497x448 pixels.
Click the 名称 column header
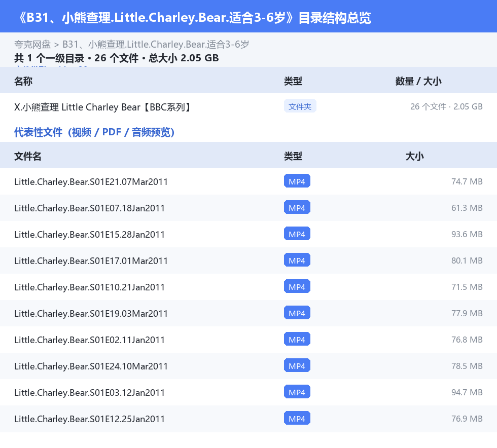click(23, 81)
